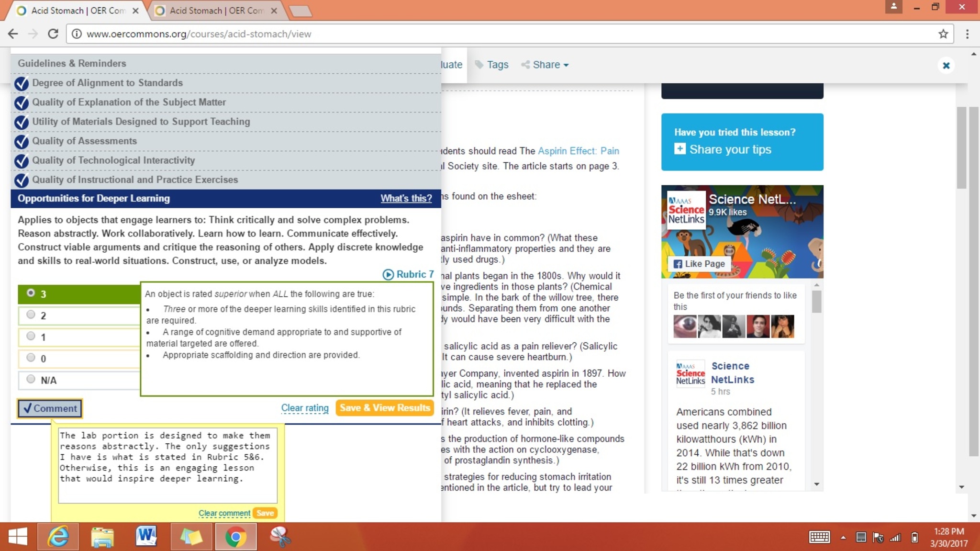Viewport: 980px width, 551px height.
Task: Select rating 0 radio button
Action: pyautogui.click(x=31, y=358)
